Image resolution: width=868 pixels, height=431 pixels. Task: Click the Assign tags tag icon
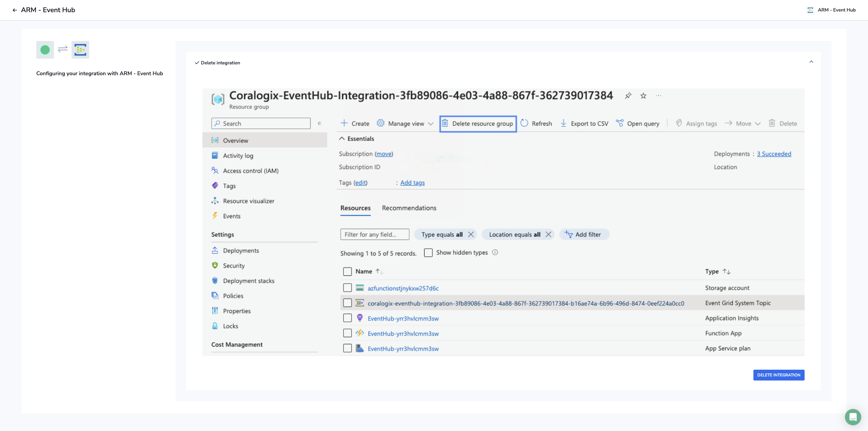[679, 123]
